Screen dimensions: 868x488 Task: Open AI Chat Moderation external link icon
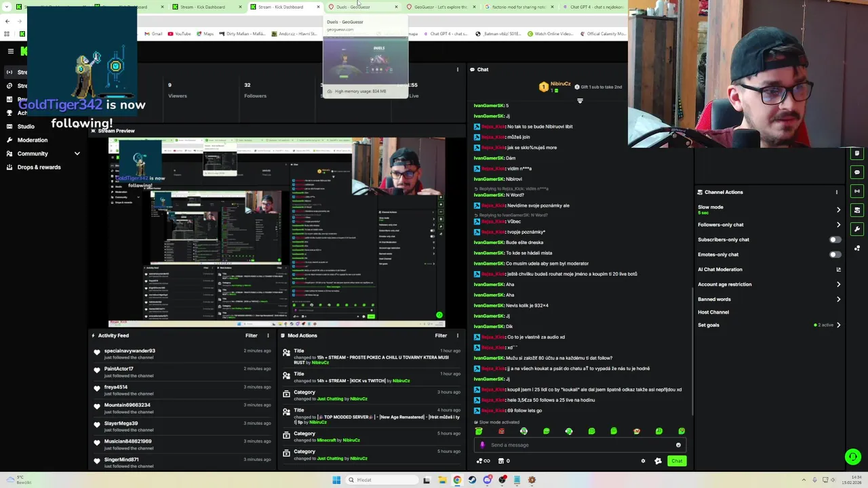(x=838, y=270)
